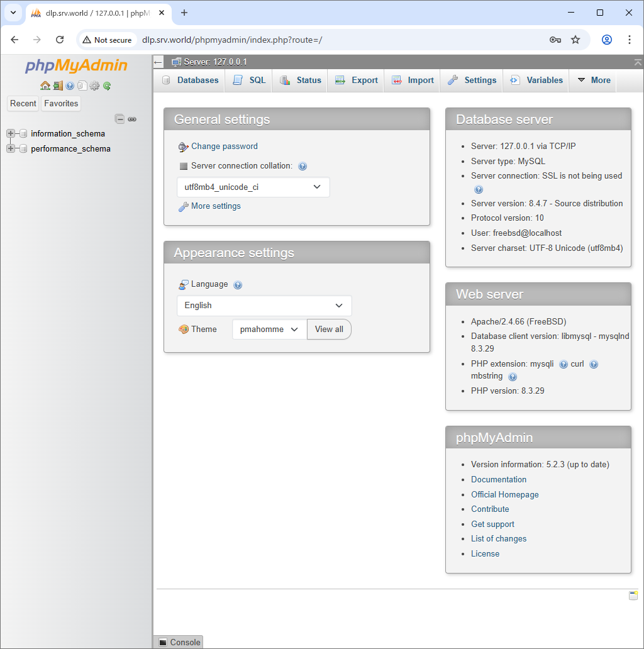Click the browser address bar URL
The image size is (644, 649).
[x=232, y=40]
